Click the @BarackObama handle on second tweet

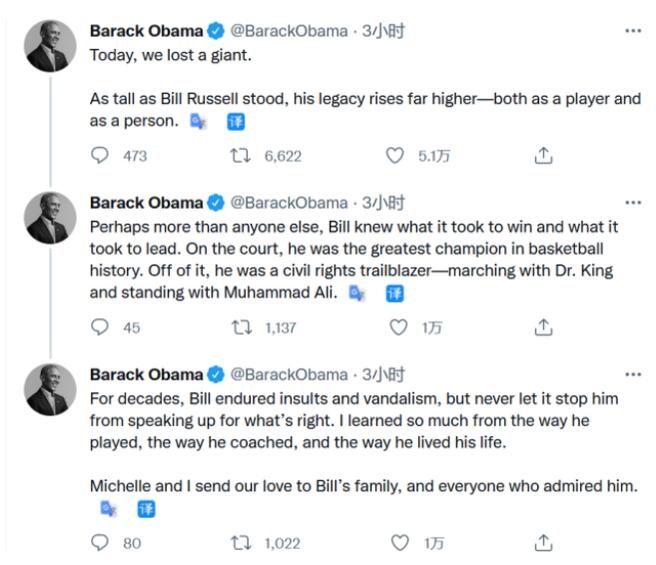[x=290, y=202]
